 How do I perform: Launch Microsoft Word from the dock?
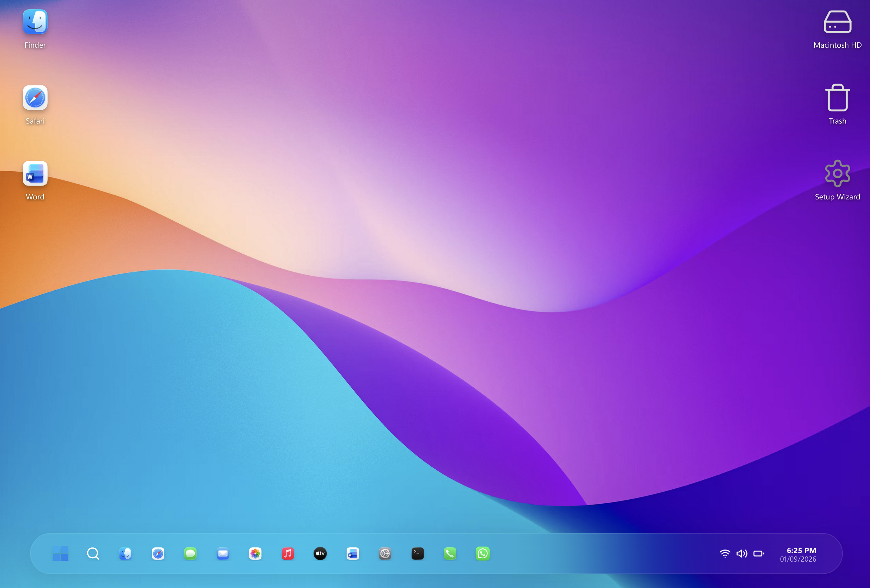point(352,554)
